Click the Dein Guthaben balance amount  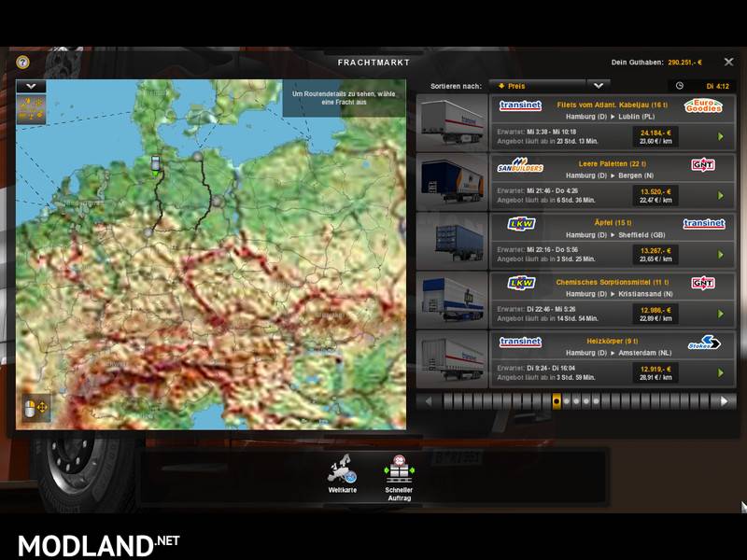click(684, 63)
